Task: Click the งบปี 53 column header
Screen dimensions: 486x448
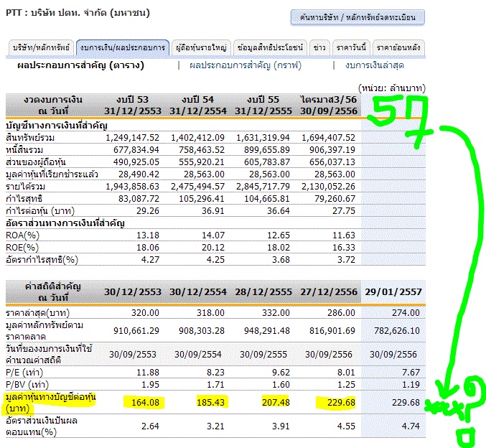Action: pos(133,105)
